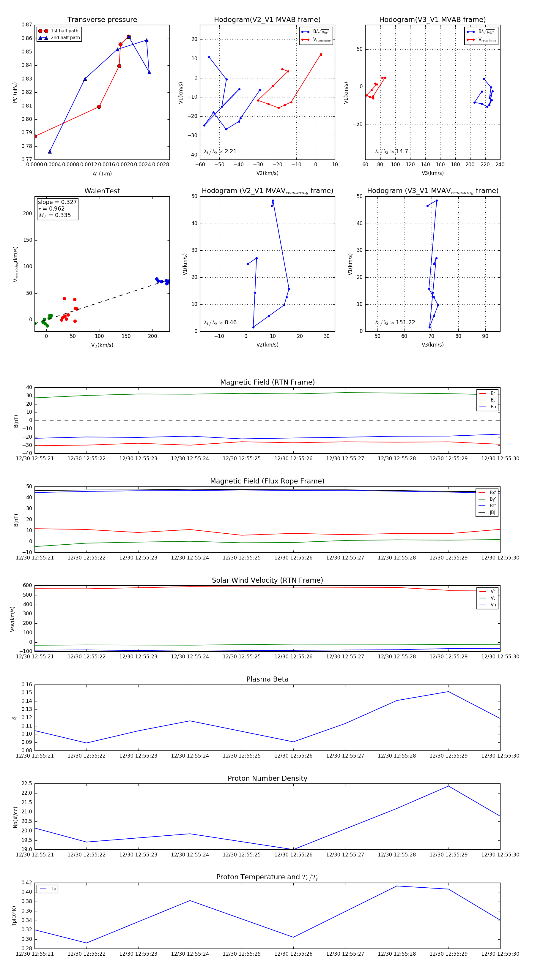Click the λ1/λ2 ≈ 8.46 annotation

pyautogui.click(x=220, y=323)
